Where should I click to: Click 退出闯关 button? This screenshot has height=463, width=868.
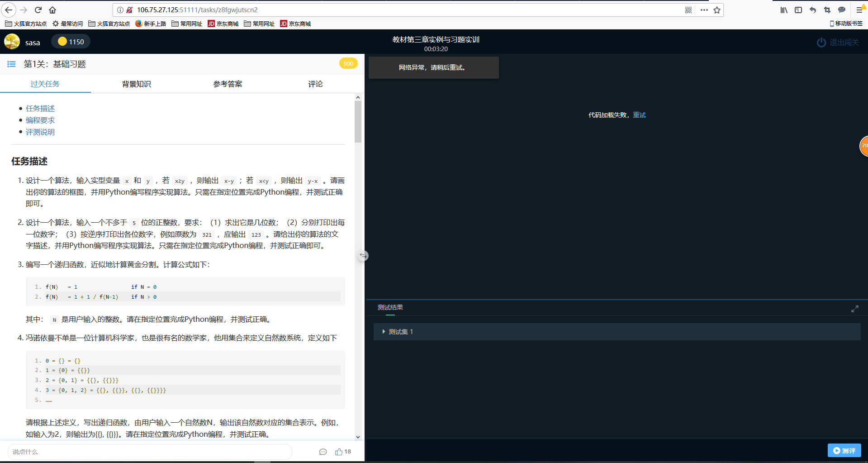[838, 42]
